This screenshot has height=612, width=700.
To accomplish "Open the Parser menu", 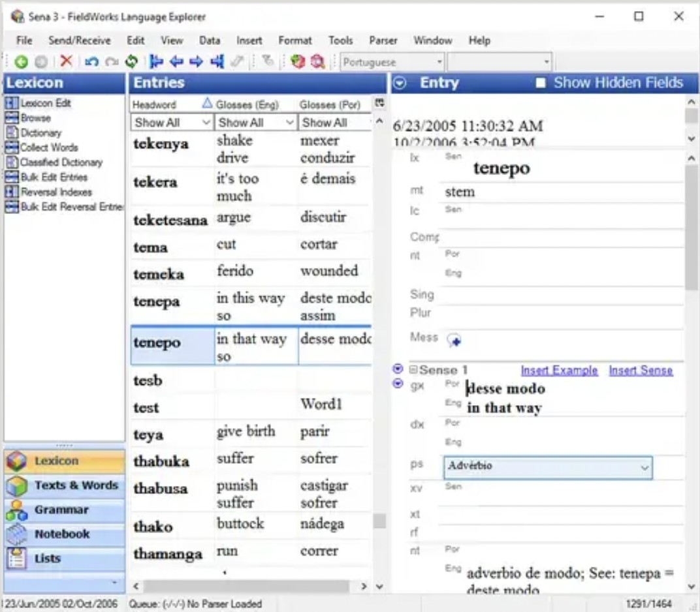I will (383, 40).
